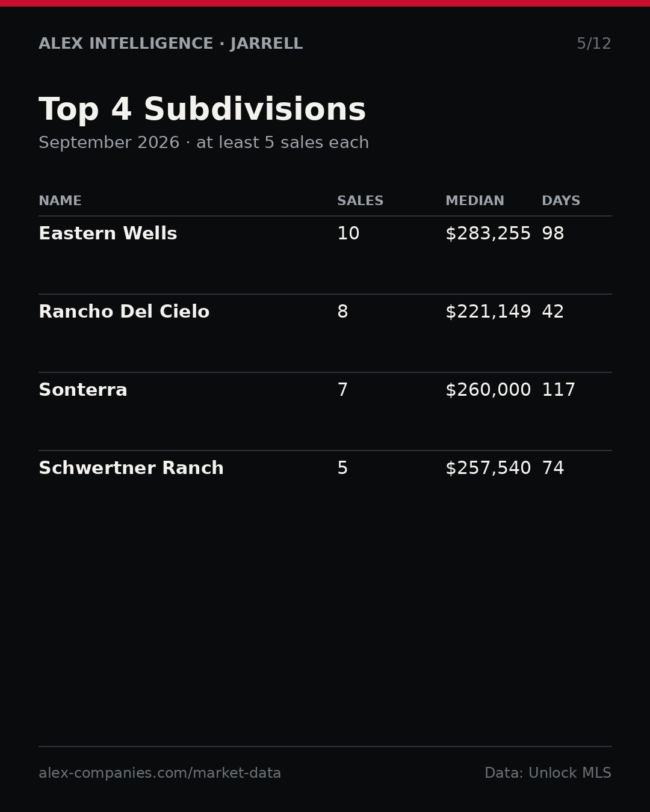
Task: Click the Sonterra subdivision name
Action: [83, 390]
